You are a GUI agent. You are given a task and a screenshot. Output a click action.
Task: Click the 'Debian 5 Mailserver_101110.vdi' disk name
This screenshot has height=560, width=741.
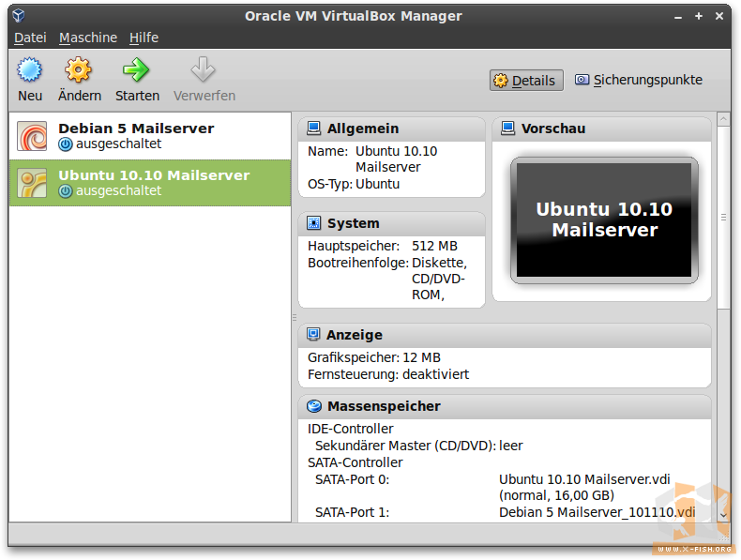[597, 512]
